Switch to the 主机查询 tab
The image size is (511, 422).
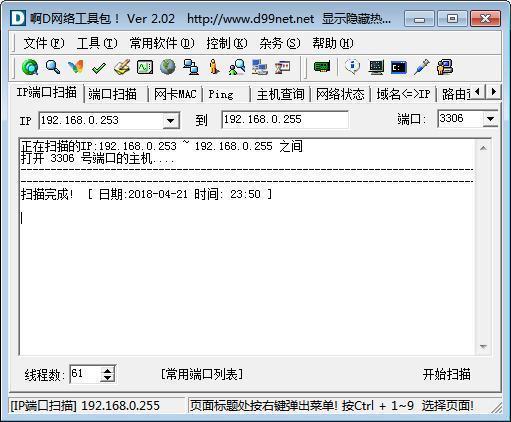[x=281, y=94]
